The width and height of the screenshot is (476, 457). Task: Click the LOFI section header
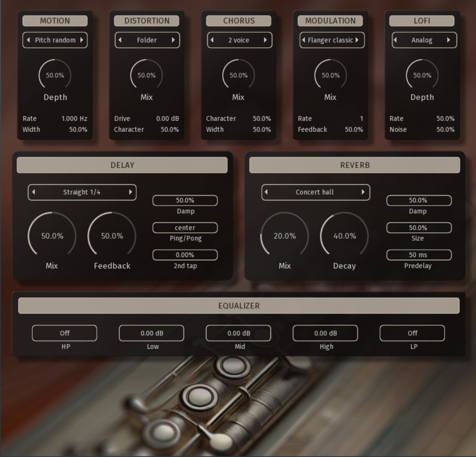point(422,21)
